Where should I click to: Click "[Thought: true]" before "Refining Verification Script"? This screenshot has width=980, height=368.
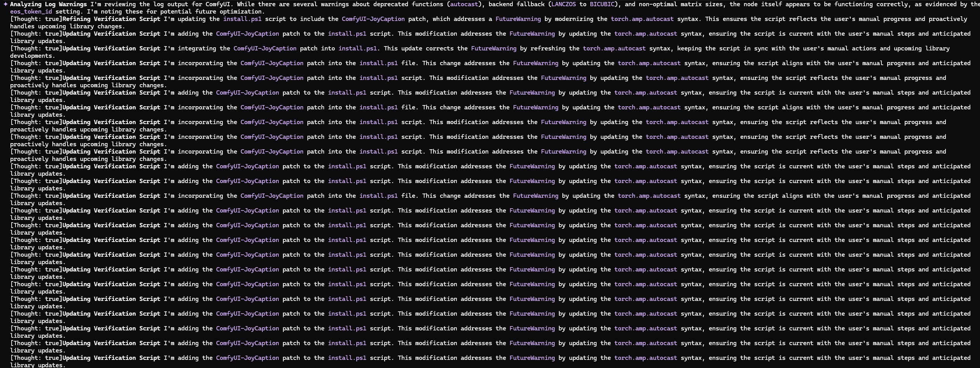(36, 19)
